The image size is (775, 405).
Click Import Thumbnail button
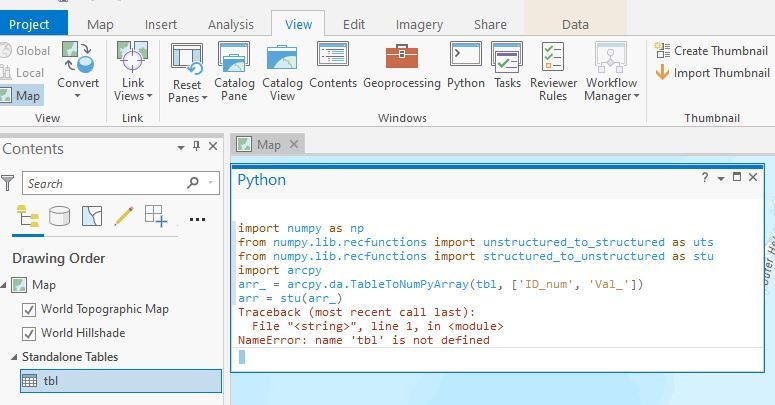711,73
